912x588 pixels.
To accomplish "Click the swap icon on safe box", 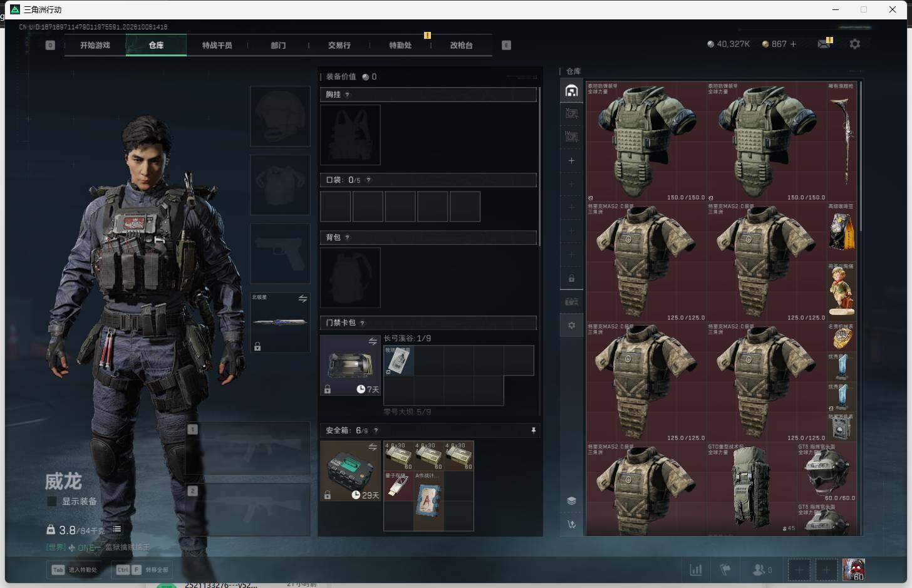I will coord(373,446).
